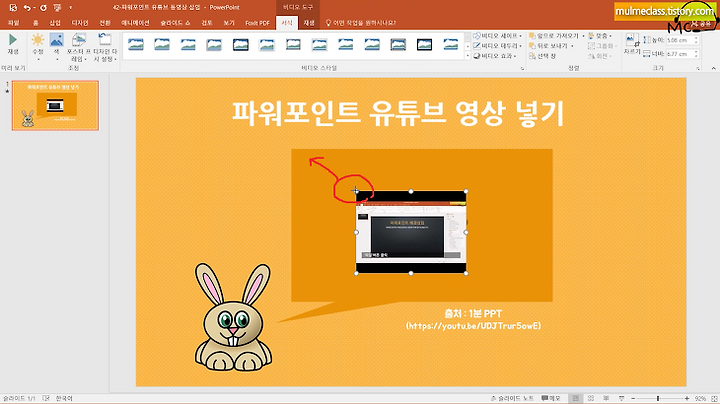This screenshot has width=720, height=404.
Task: Open quick access toolbar customize dropdown
Action: (70, 7)
